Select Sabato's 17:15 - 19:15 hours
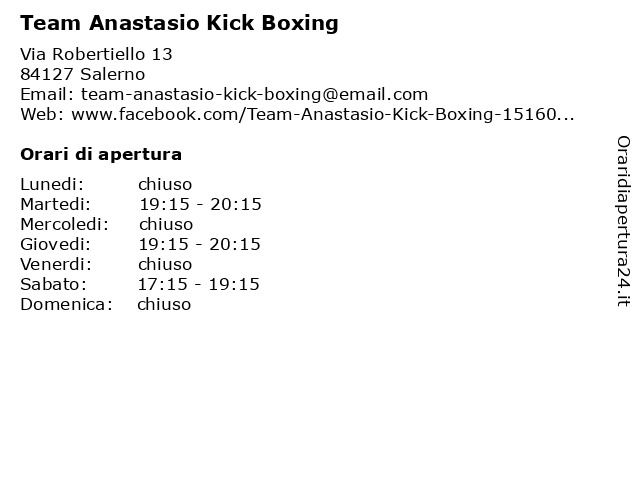The height and width of the screenshot is (480, 640). click(x=198, y=284)
